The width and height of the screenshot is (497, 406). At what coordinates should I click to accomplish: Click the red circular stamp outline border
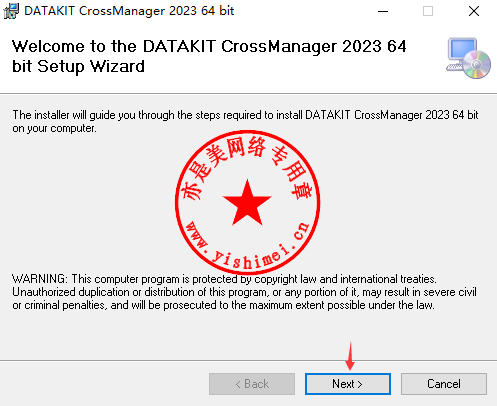(x=176, y=202)
